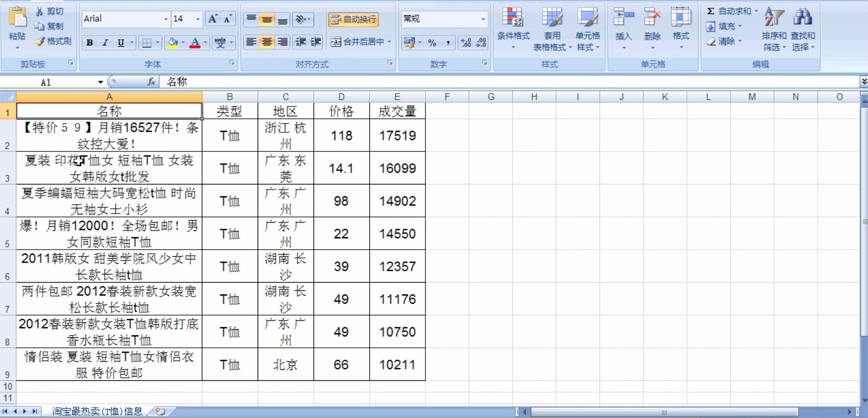Click the Delete cells (删除) icon
The width and height of the screenshot is (868, 418).
click(x=652, y=18)
